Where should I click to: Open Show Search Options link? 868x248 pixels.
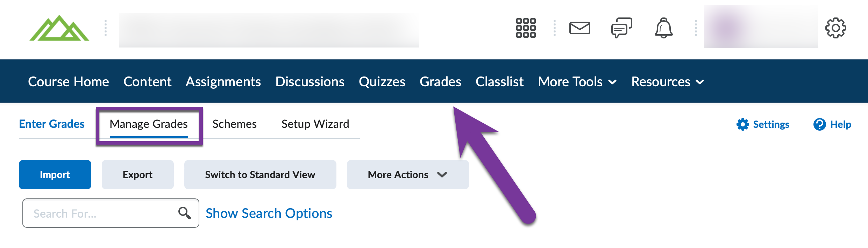pyautogui.click(x=269, y=213)
